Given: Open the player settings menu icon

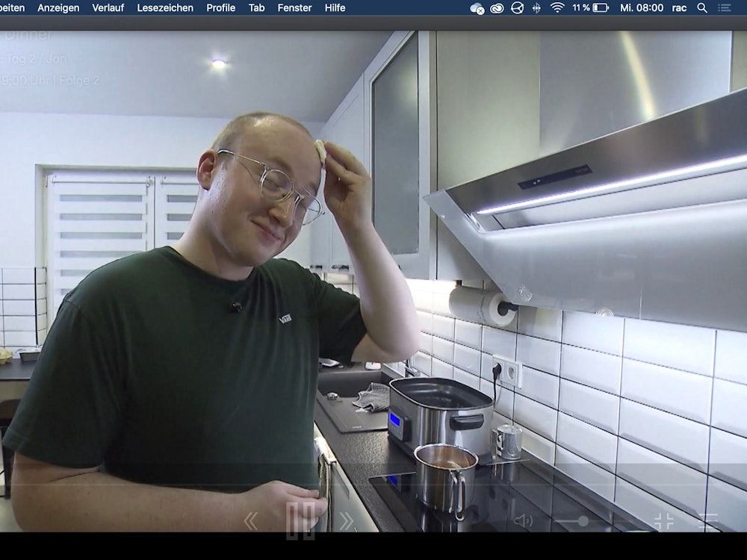Looking at the screenshot, I should [709, 521].
